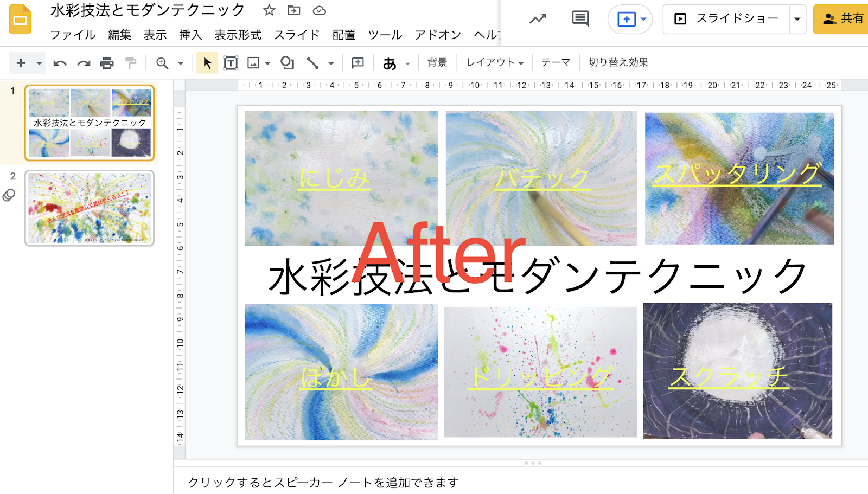Select the text box tool
868x494 pixels.
coord(231,63)
